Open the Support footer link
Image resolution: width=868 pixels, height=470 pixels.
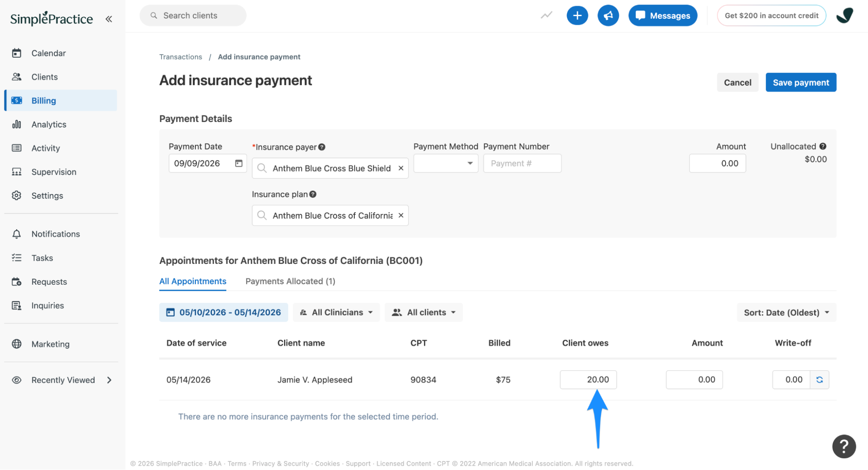click(x=358, y=463)
